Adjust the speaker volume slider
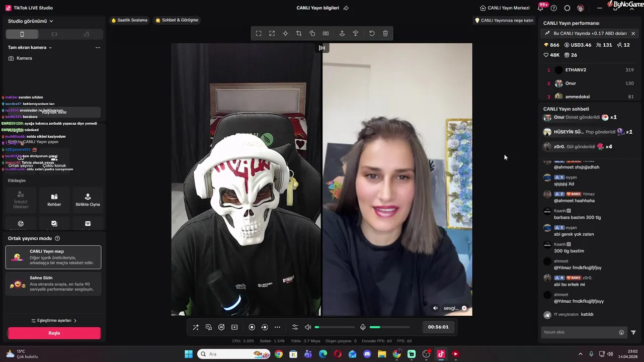 pos(335,327)
